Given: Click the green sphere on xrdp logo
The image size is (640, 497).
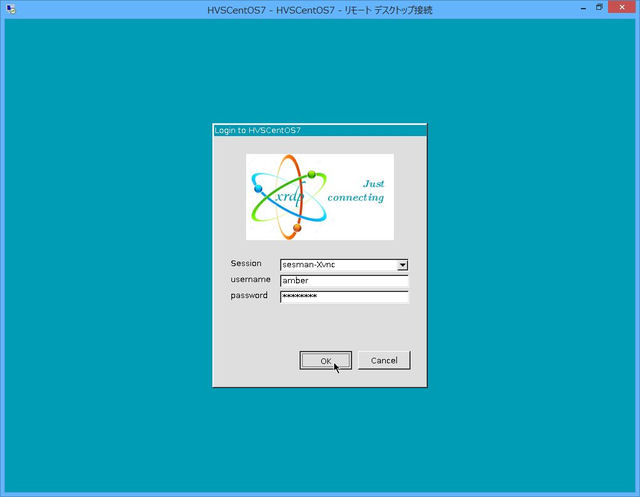Looking at the screenshot, I should [x=311, y=175].
